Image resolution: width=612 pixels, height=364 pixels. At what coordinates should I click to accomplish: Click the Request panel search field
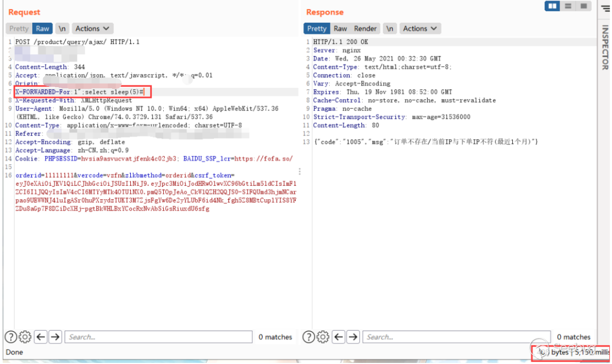pyautogui.click(x=158, y=337)
